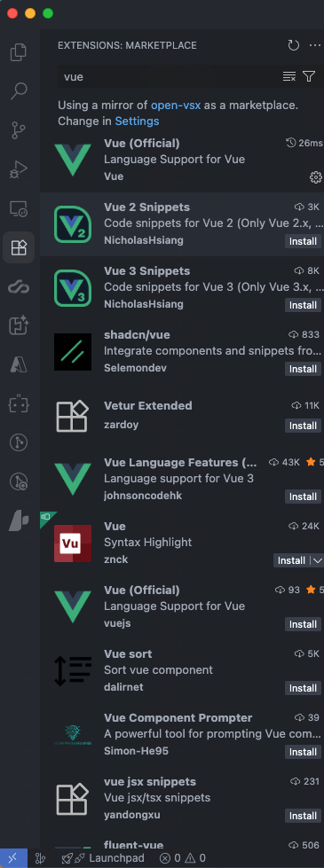
Task: Open the Settings link
Action: pyautogui.click(x=137, y=121)
